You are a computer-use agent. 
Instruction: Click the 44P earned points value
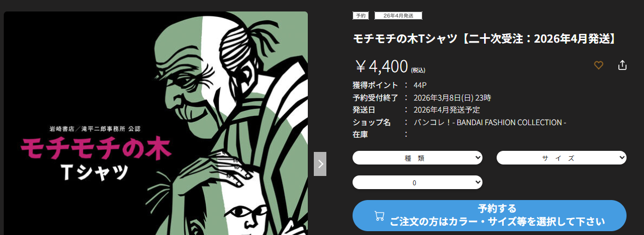(421, 86)
